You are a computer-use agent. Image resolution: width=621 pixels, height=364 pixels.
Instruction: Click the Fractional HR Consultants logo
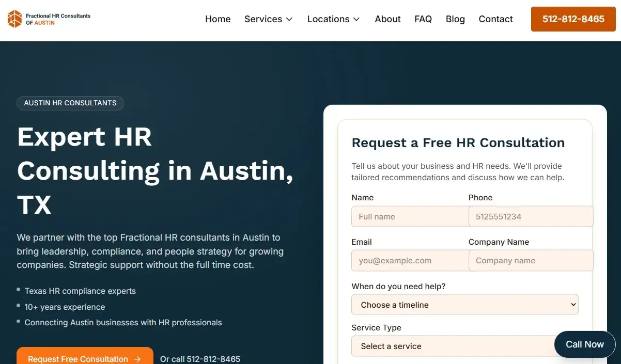48,19
